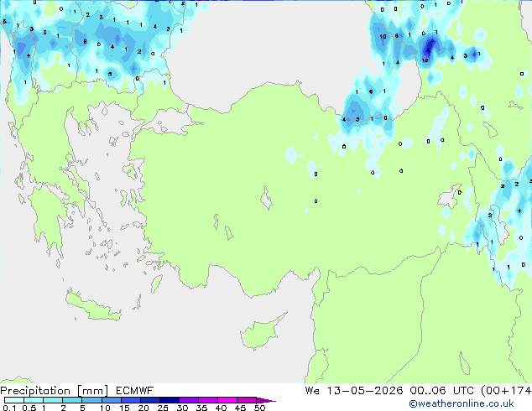Click the 0.1–0.5 mm palest legend swatch
532x411 pixels.
pos(14,400)
